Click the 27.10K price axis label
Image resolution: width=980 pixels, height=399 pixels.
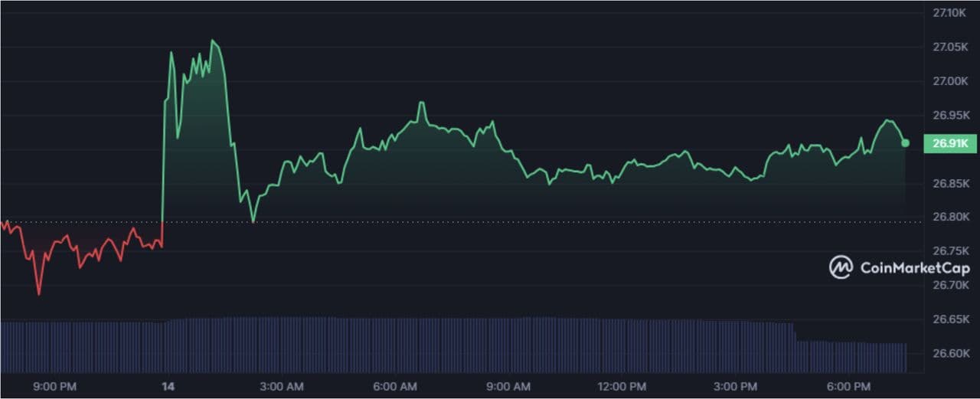tap(950, 13)
